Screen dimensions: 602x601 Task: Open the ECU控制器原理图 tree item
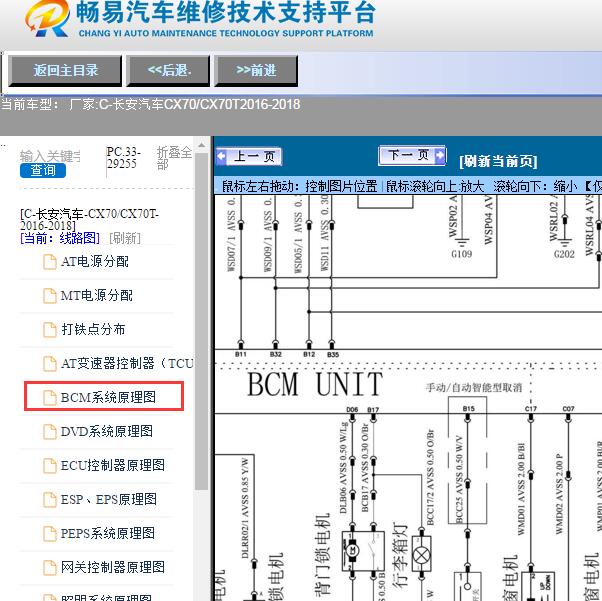[113, 465]
